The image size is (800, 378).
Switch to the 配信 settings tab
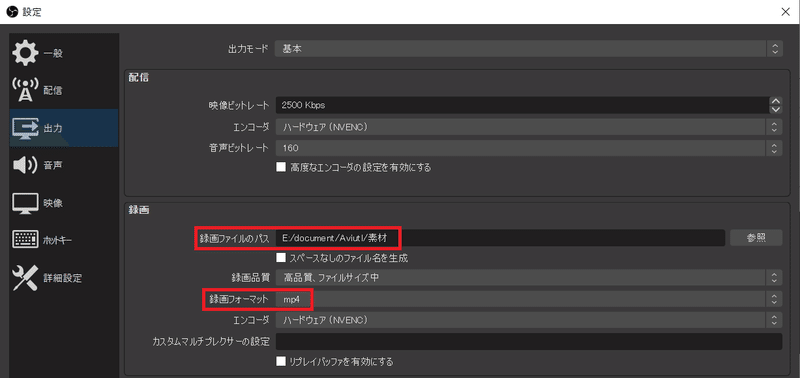pos(64,90)
